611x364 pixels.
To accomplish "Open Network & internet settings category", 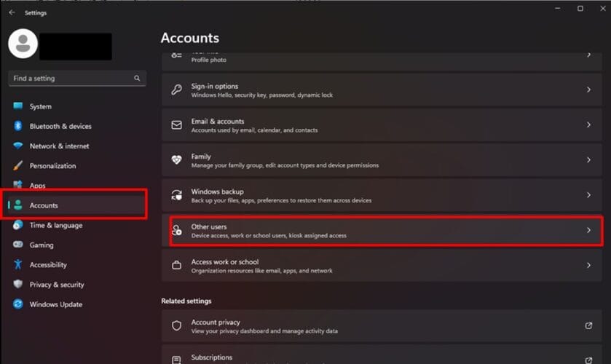I will pyautogui.click(x=59, y=146).
